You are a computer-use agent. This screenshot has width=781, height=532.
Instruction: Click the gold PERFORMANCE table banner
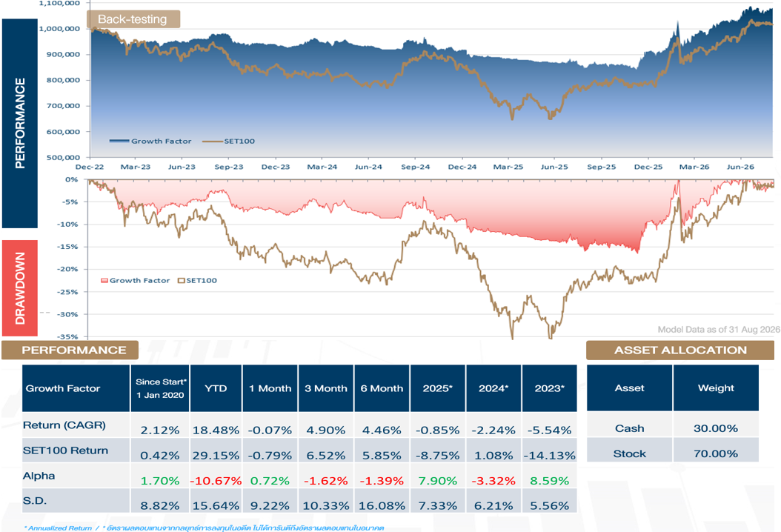70,350
